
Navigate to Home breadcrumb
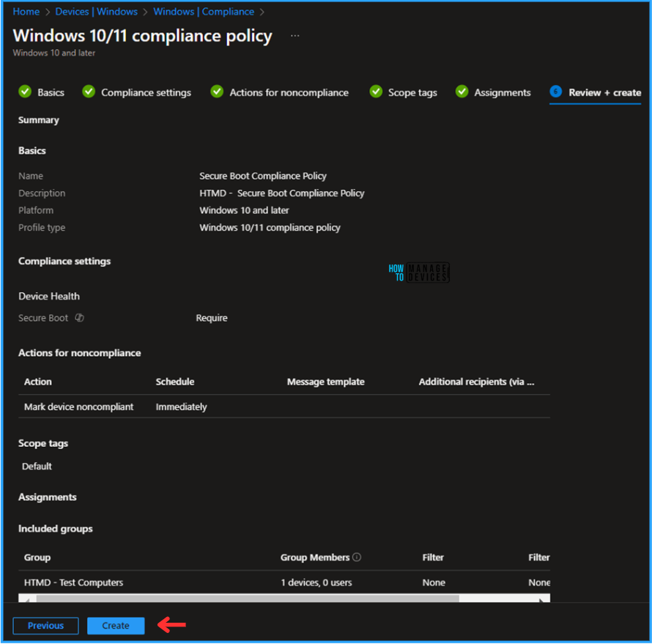pos(26,12)
